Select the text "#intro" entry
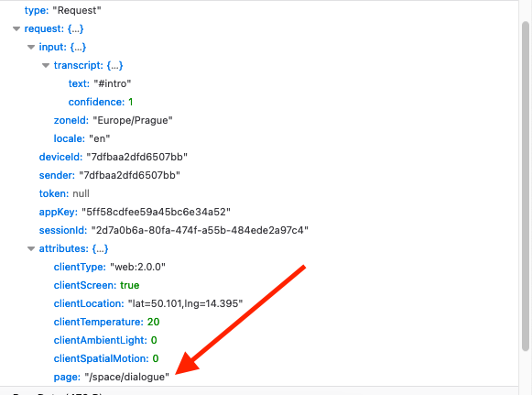Image resolution: width=532 pixels, height=395 pixels. [x=100, y=83]
